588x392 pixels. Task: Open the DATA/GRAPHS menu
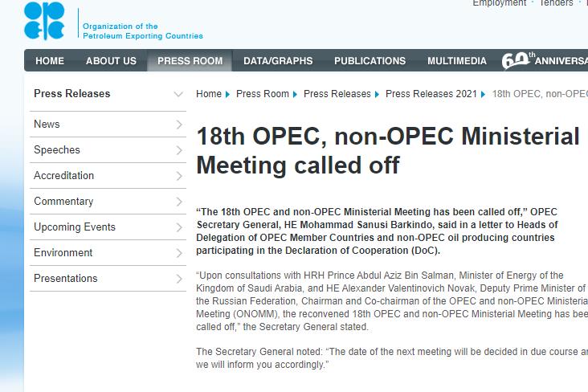tap(278, 61)
